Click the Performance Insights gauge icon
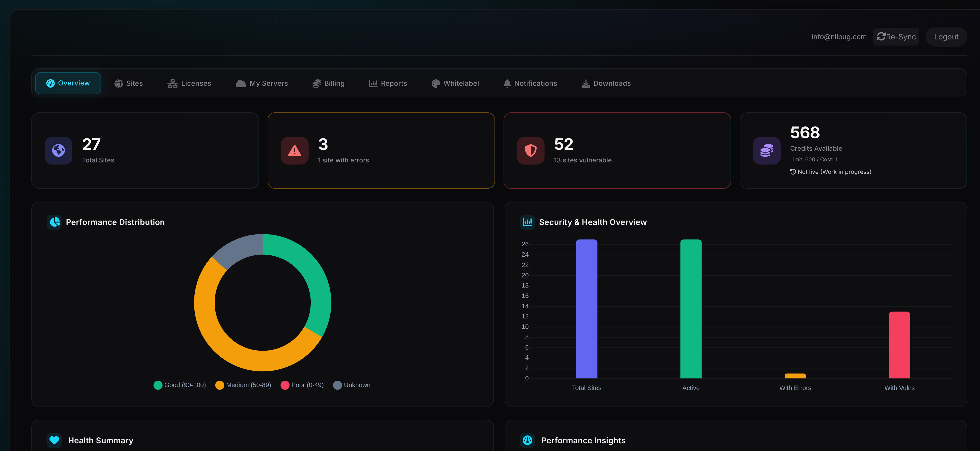The image size is (980, 451). coord(527,440)
